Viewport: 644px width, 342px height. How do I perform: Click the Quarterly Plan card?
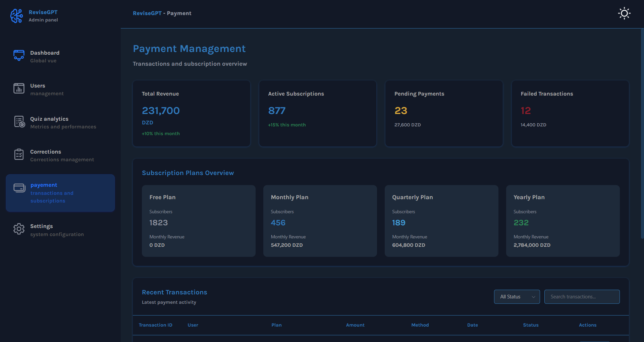(441, 221)
